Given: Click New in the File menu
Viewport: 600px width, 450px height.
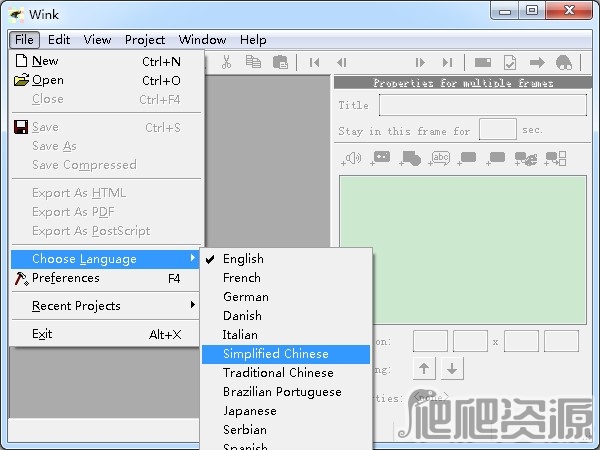Looking at the screenshot, I should (45, 61).
